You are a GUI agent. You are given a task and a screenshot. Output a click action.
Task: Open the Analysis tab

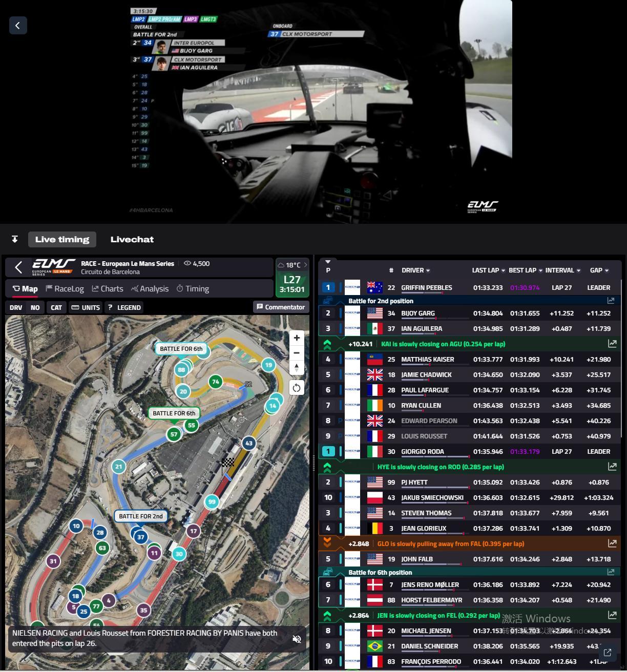(x=150, y=288)
